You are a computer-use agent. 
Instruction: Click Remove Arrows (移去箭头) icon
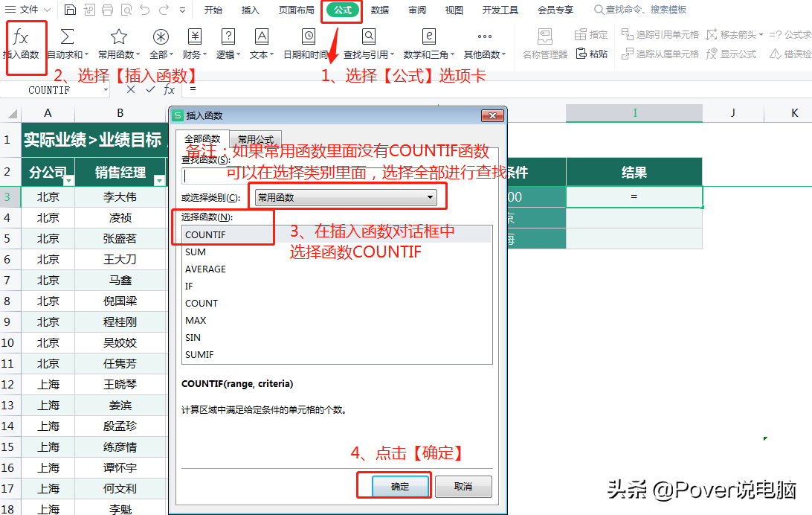[x=712, y=35]
